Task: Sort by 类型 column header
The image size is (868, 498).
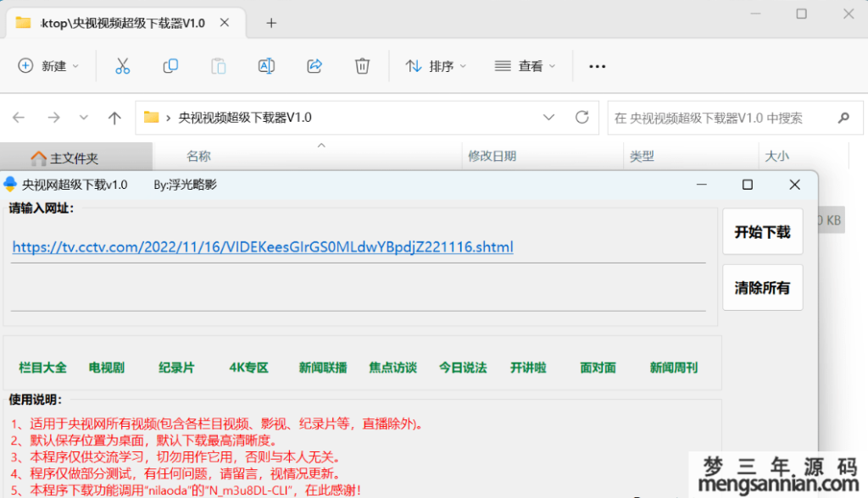Action: (x=642, y=157)
